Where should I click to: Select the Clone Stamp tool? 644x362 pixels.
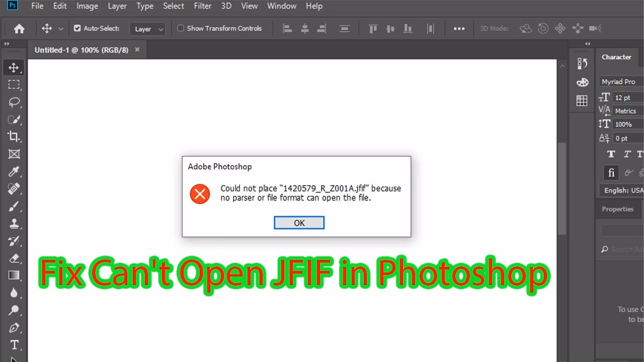click(14, 223)
